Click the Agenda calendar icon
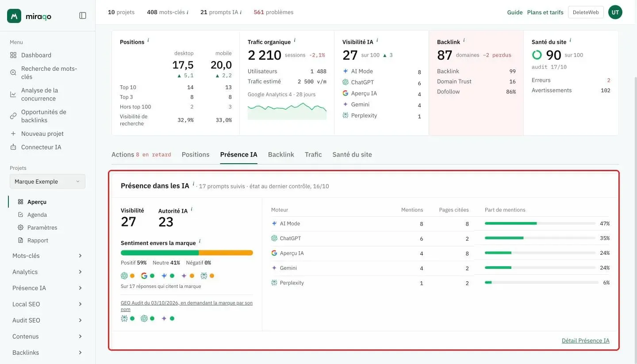The height and width of the screenshot is (364, 637). (x=20, y=215)
